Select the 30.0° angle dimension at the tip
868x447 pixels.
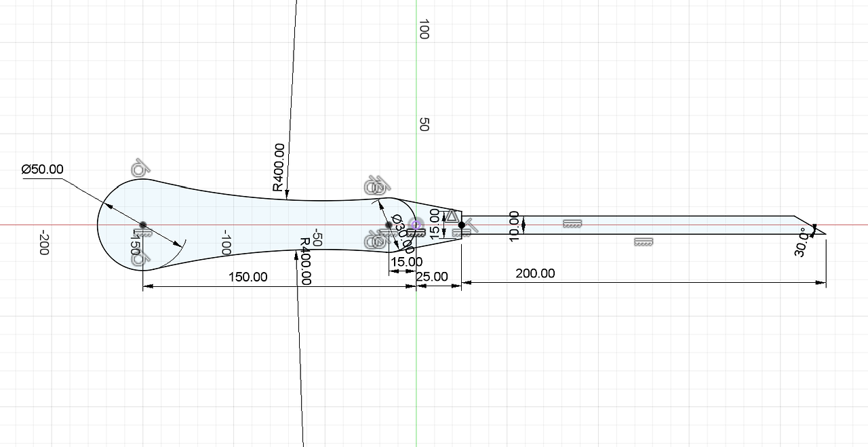801,242
